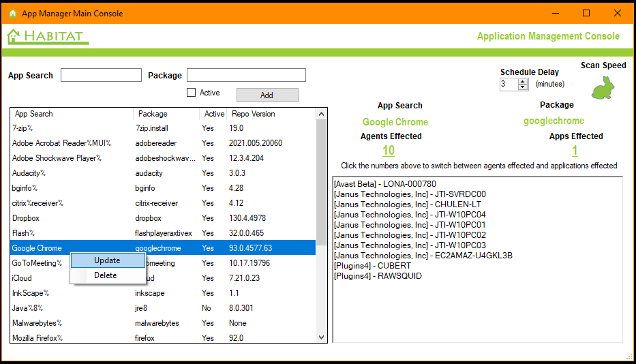The width and height of the screenshot is (636, 364).
Task: Select the Malwarebytes% row
Action: pos(163,323)
